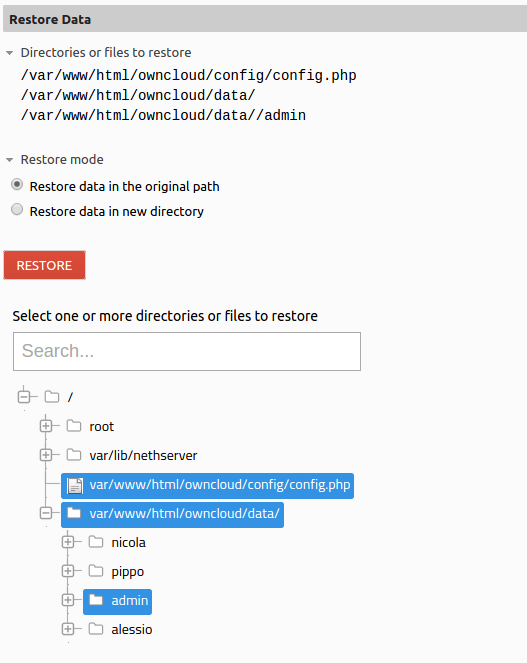Click the owncloud/data folder icon
This screenshot has width=527, height=663.
coord(74,513)
